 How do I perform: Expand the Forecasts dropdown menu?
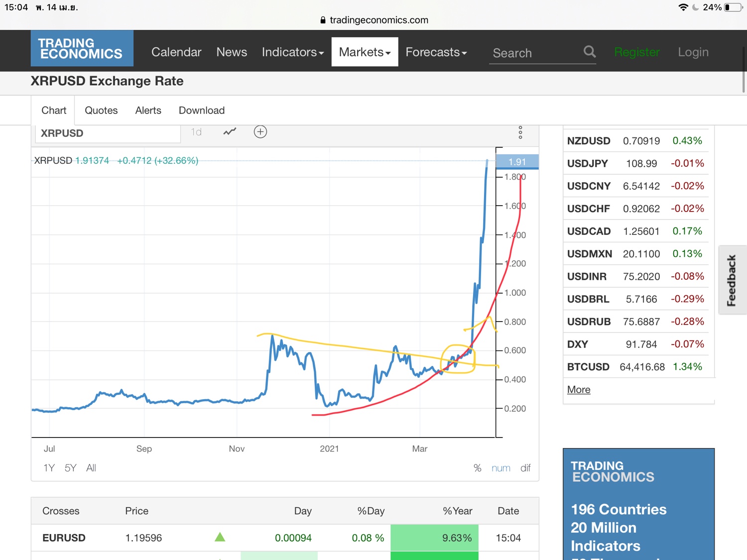(x=436, y=52)
